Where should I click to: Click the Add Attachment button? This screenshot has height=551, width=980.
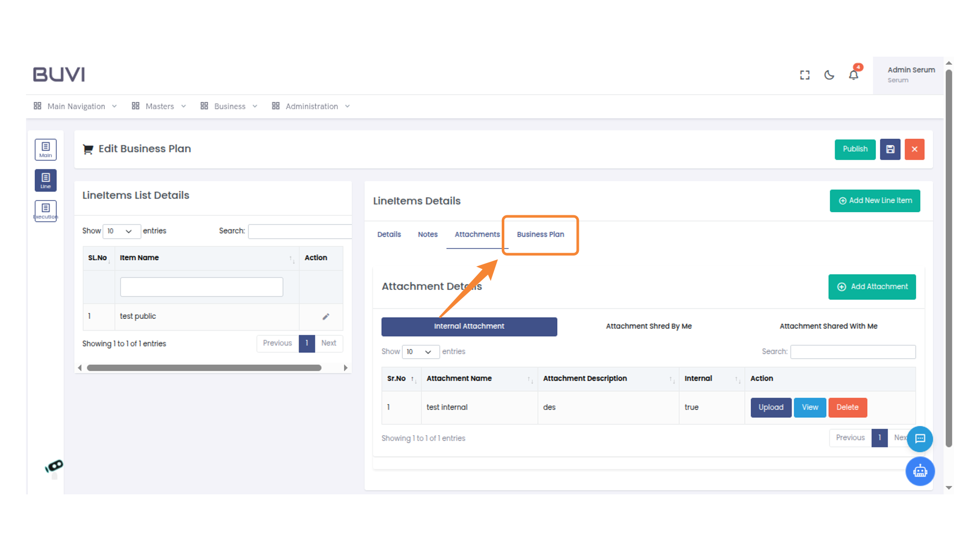(872, 287)
